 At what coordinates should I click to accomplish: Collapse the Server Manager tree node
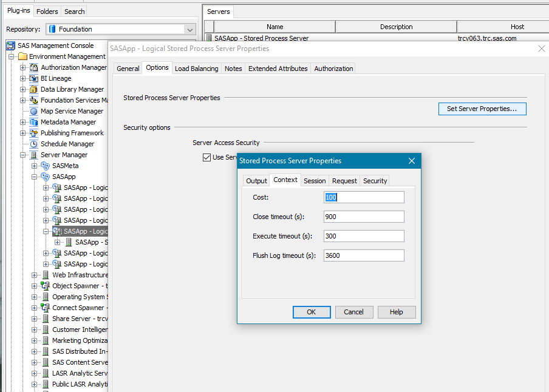coord(23,155)
